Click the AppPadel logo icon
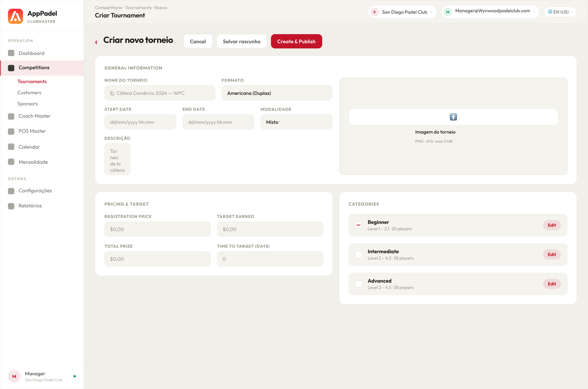The width and height of the screenshot is (588, 389). [15, 16]
